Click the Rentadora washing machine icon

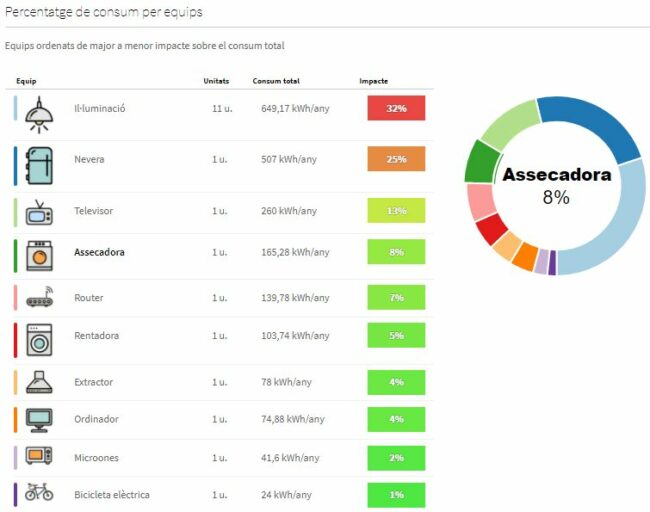pos(40,340)
